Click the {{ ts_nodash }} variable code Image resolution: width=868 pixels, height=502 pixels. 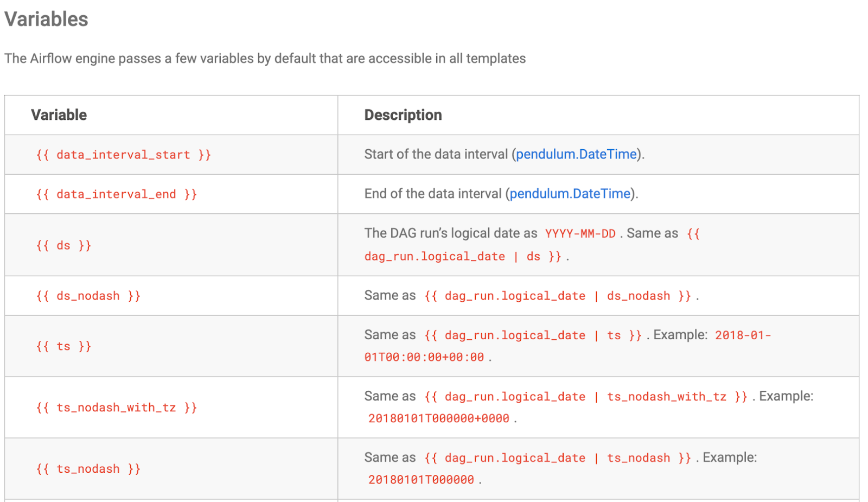[x=88, y=469]
